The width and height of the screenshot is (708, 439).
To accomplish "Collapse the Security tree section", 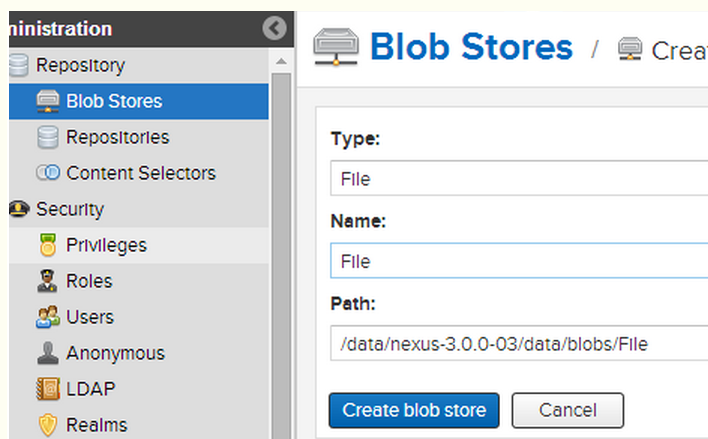I will pos(18,210).
